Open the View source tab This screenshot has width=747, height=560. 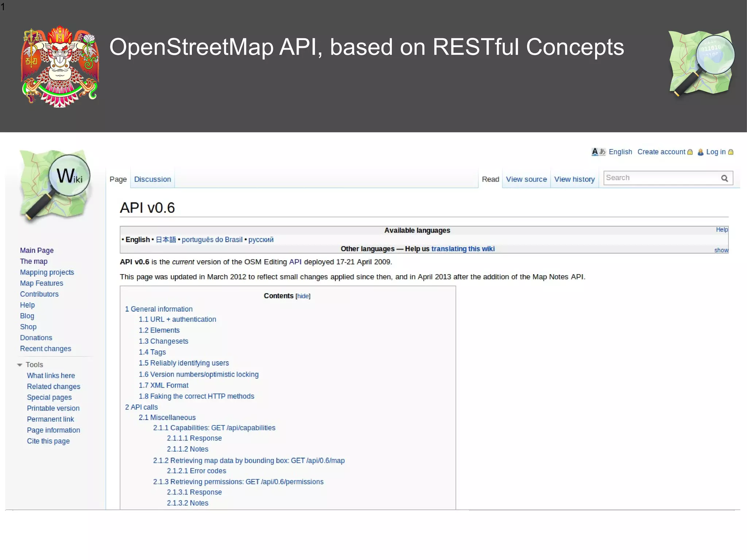tap(526, 179)
